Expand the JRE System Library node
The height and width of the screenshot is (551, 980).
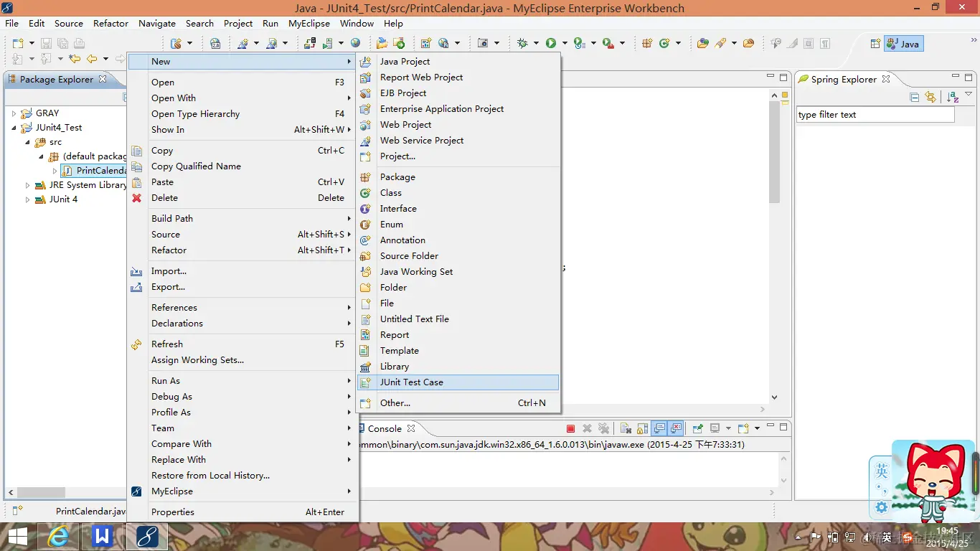click(x=28, y=185)
